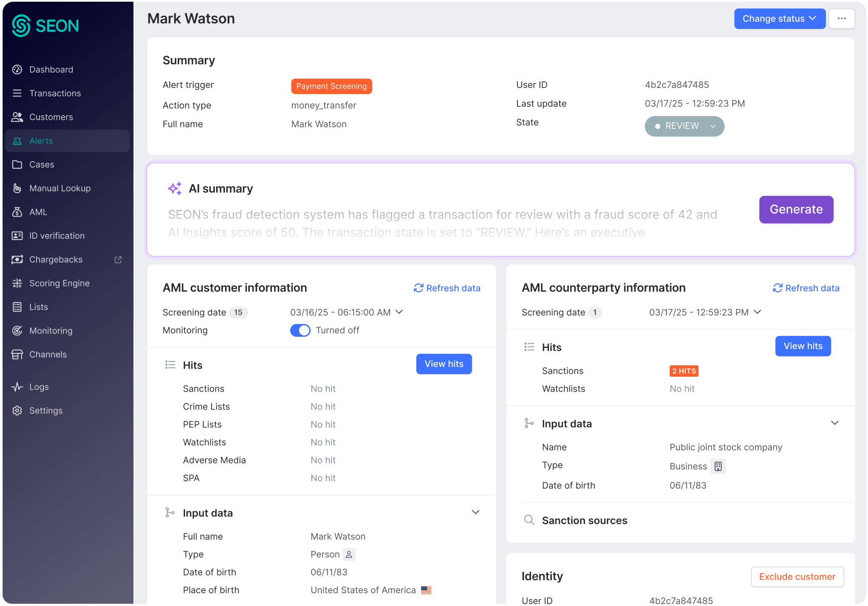868x606 pixels.
Task: Open the more options ellipsis menu
Action: [842, 18]
